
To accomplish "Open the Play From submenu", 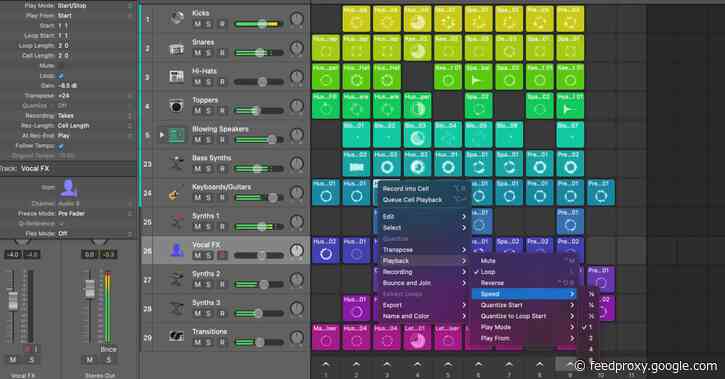I will 524,338.
